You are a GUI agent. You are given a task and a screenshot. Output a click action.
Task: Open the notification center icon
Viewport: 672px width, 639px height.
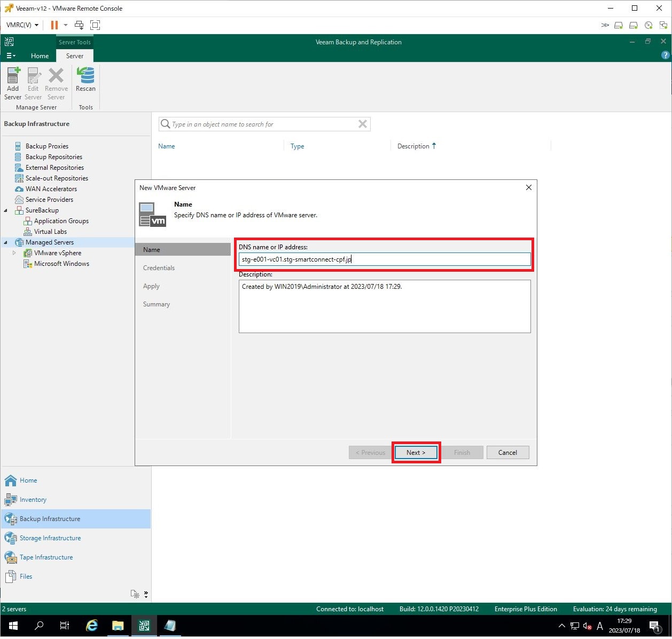coord(655,626)
